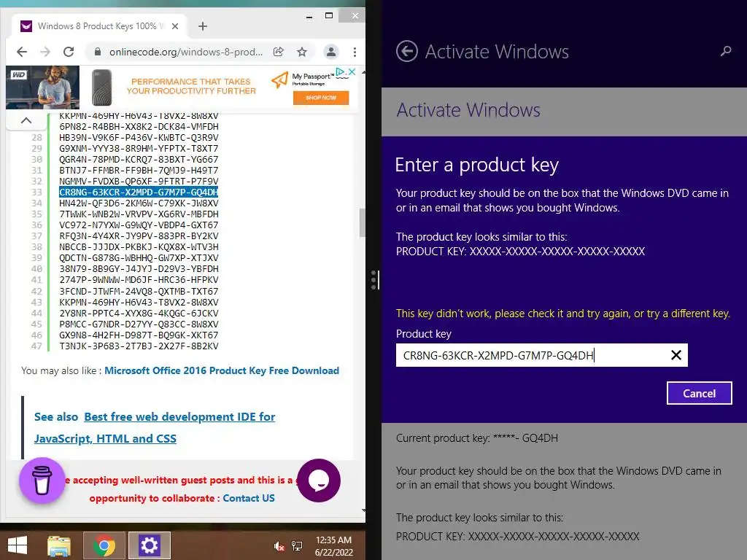Click Chrome forward navigation arrow

pyautogui.click(x=45, y=52)
